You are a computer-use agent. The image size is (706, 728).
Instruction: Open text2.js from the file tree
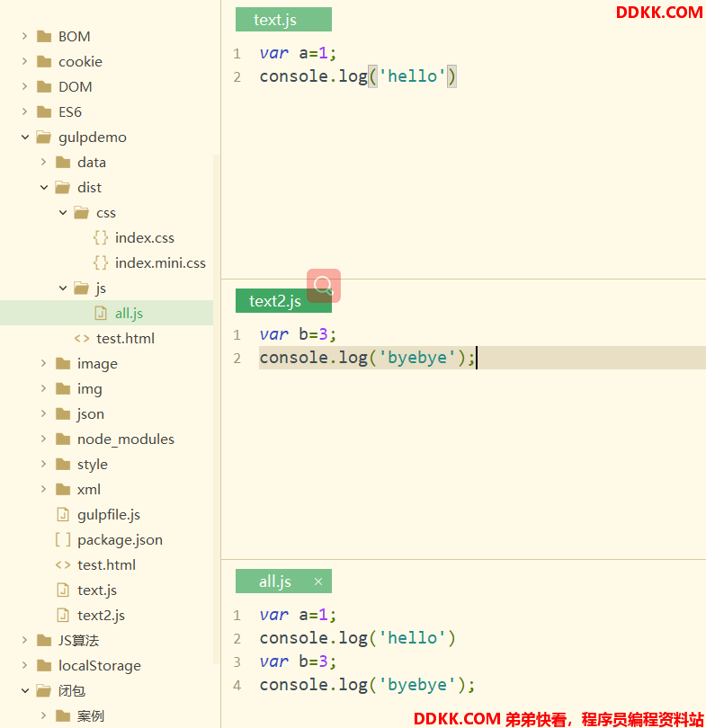coord(101,615)
